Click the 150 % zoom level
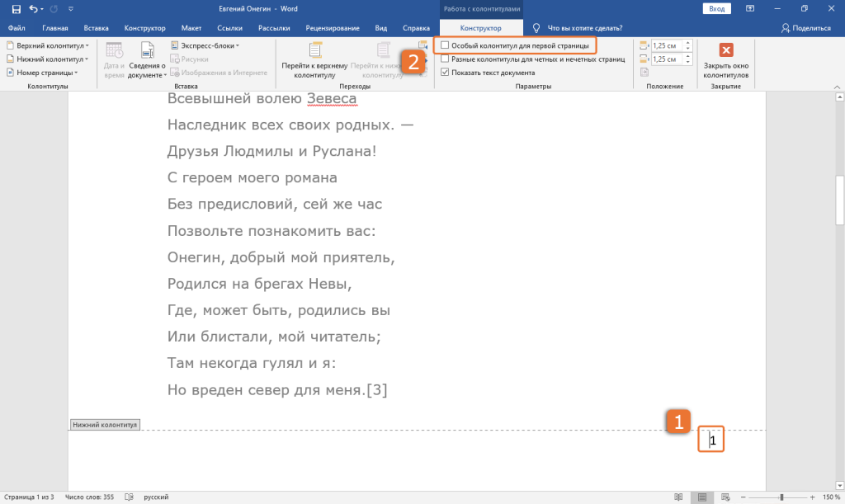The width and height of the screenshot is (845, 504). (831, 497)
